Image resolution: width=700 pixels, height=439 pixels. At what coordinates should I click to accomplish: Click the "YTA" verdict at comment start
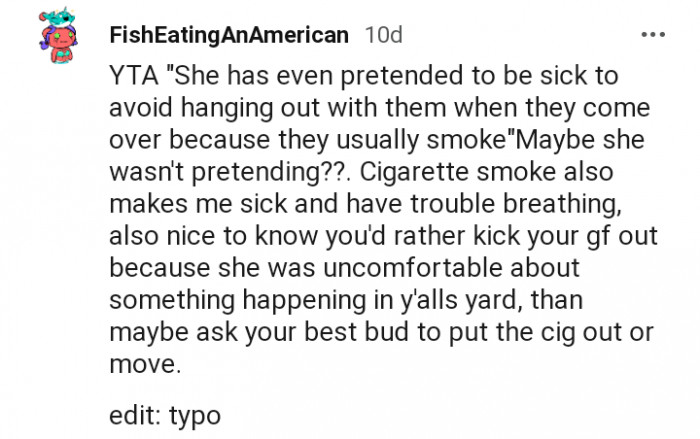(130, 79)
